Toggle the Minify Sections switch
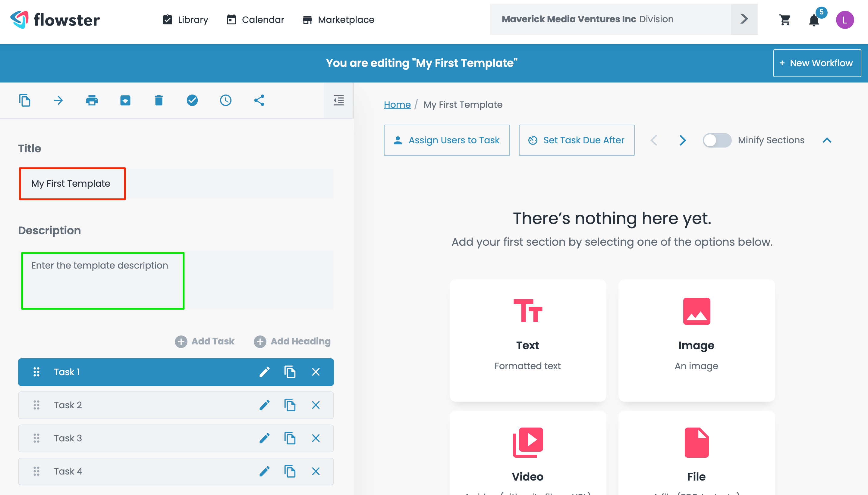 click(x=717, y=140)
